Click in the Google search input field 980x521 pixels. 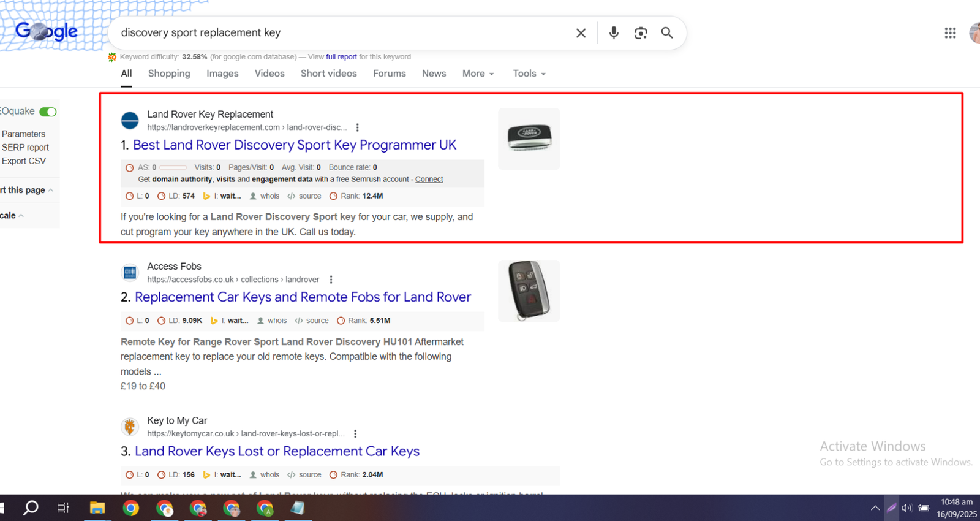point(337,33)
